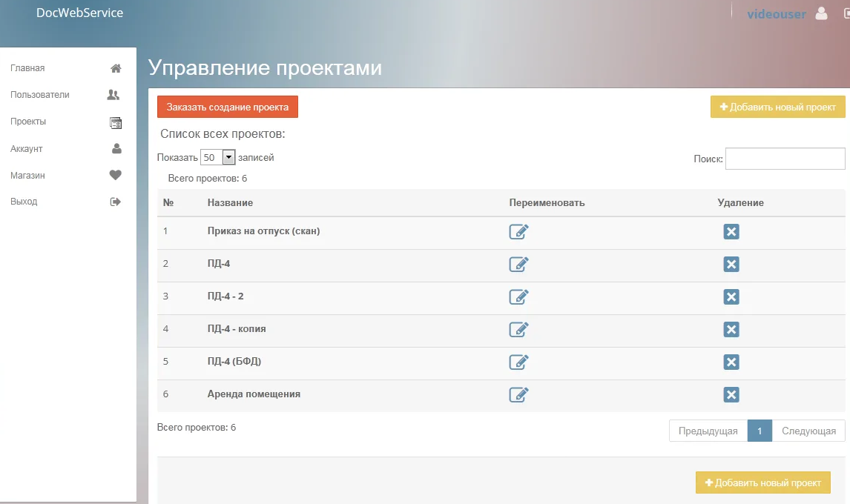
Task: Go to page 1 in pagination
Action: point(760,431)
